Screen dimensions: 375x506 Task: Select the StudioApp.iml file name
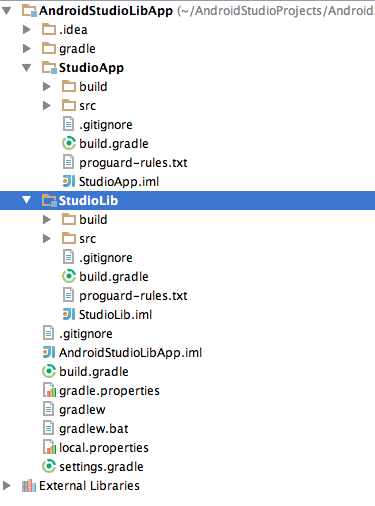[119, 182]
